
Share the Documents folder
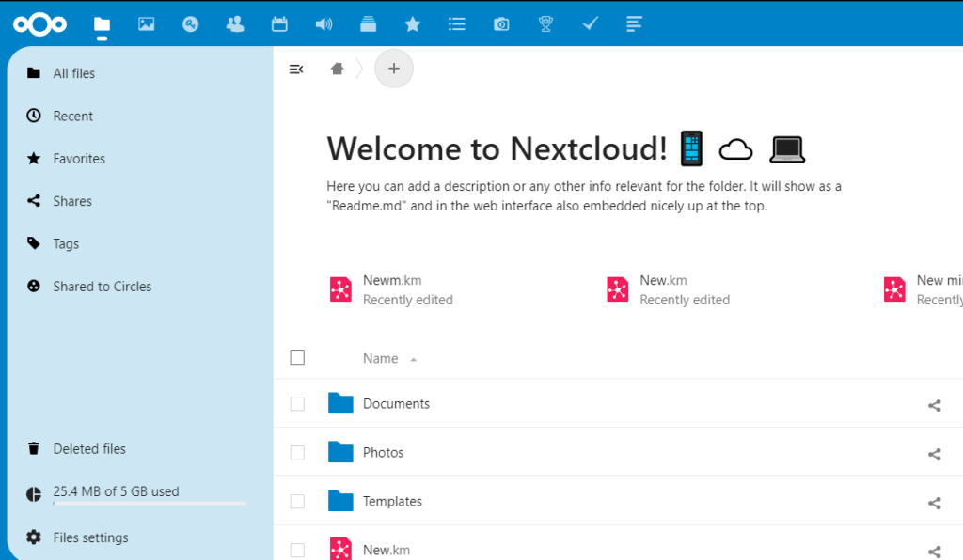click(934, 405)
